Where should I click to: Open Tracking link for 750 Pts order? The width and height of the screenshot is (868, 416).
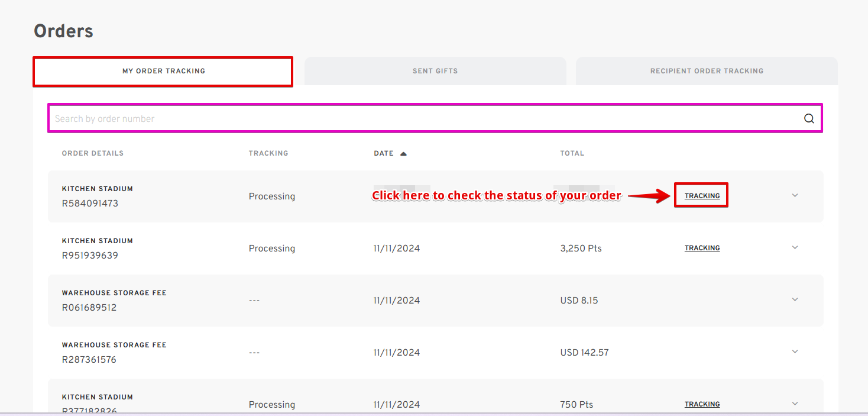[x=702, y=404]
